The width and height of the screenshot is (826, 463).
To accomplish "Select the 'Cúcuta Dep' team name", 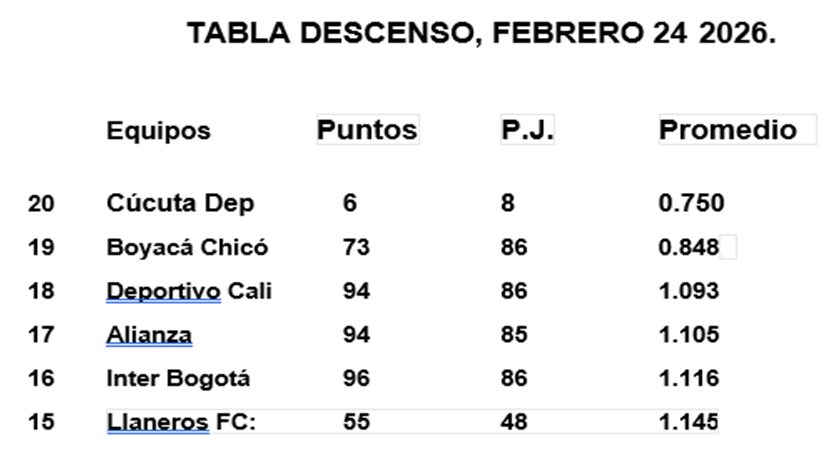I will coord(180,203).
